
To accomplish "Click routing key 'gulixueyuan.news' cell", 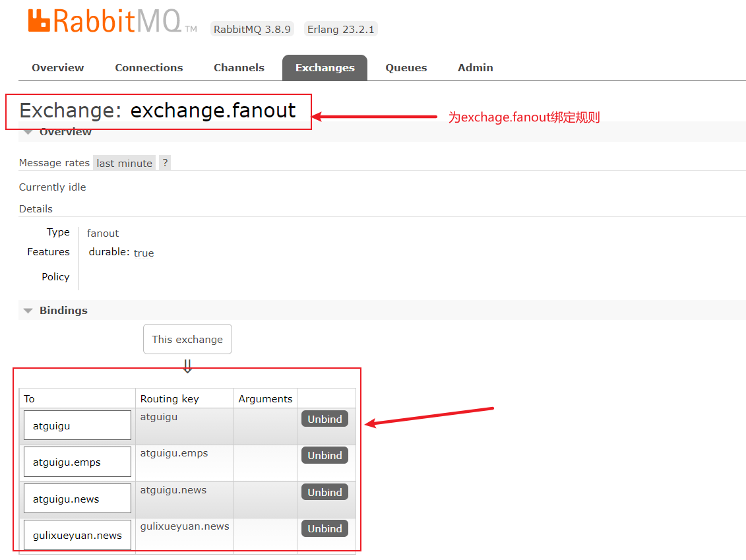I will pyautogui.click(x=185, y=536).
